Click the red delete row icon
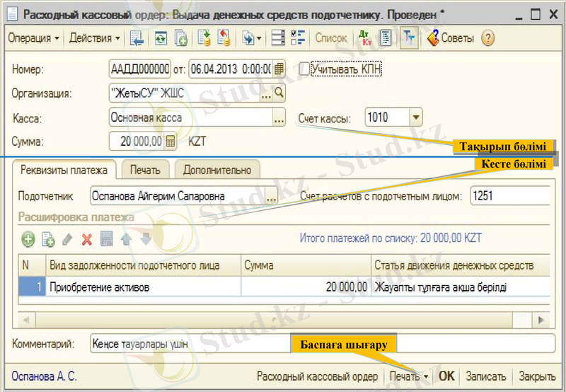This screenshot has height=392, width=566. click(87, 239)
